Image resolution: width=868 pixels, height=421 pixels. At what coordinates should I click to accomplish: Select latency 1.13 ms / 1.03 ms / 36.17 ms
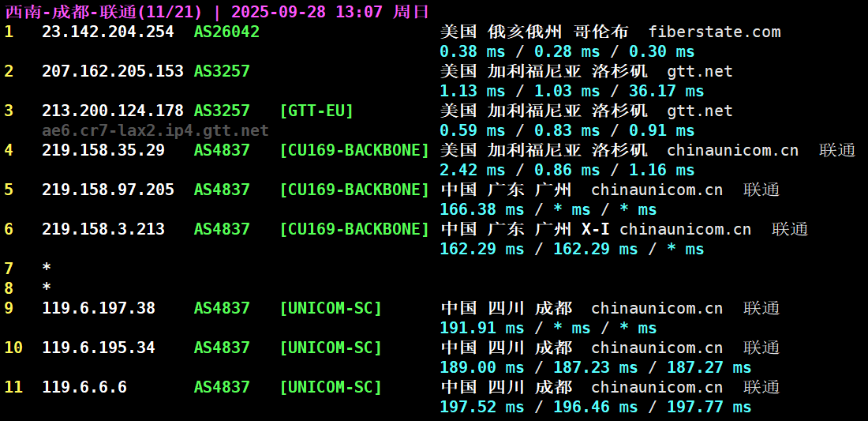tap(572, 92)
